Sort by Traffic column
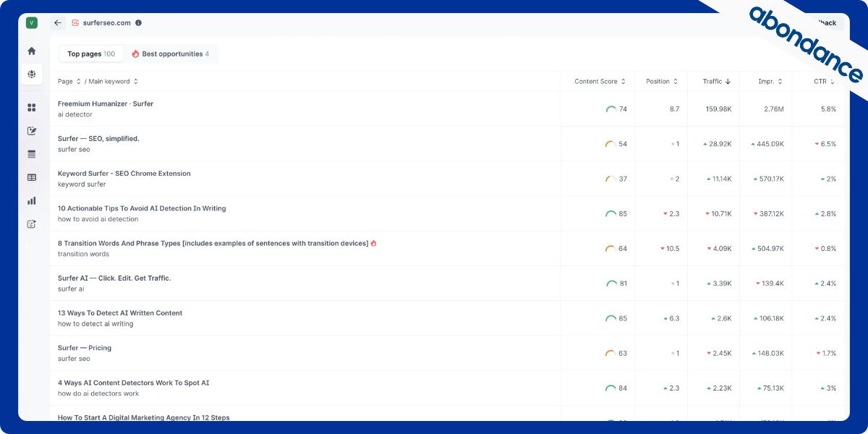This screenshot has width=868, height=434. pos(716,82)
